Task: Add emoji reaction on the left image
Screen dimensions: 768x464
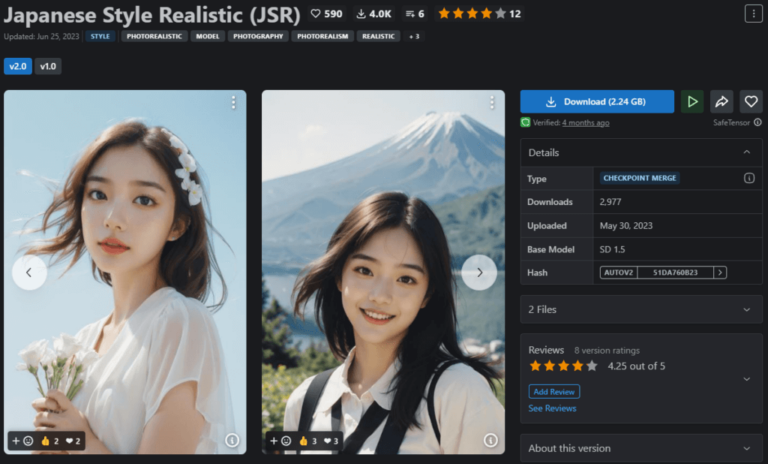Action: click(x=21, y=440)
